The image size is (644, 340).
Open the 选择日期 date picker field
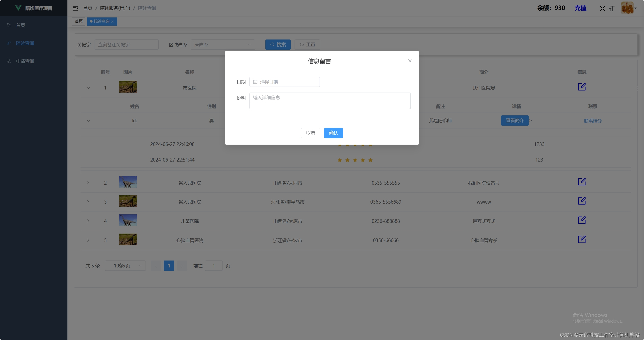(285, 82)
